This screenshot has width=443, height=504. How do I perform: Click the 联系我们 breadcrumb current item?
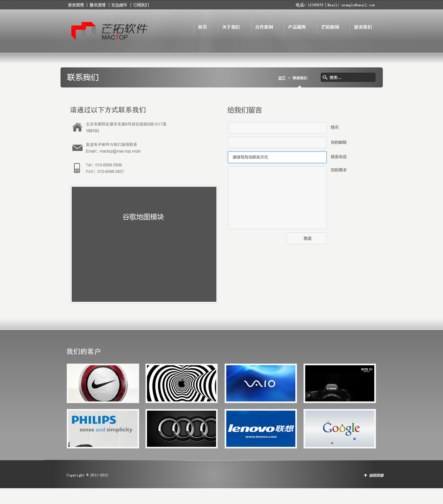[x=300, y=78]
